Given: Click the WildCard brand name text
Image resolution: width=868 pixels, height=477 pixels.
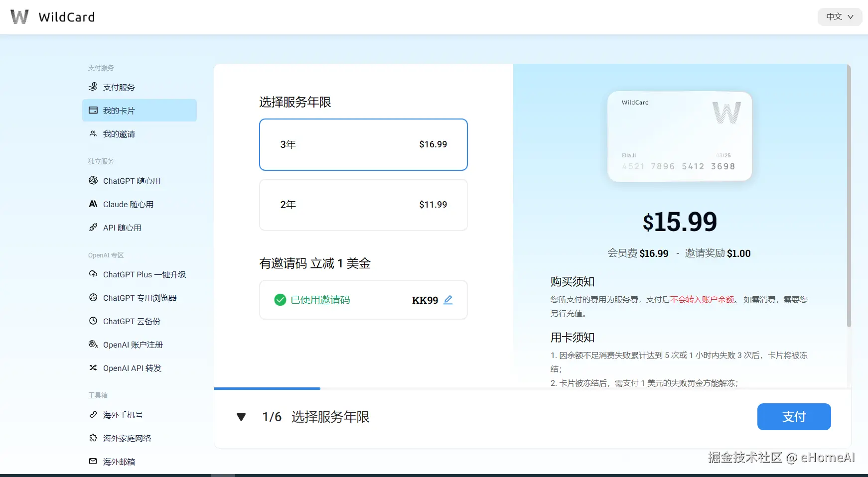Looking at the screenshot, I should [x=67, y=17].
